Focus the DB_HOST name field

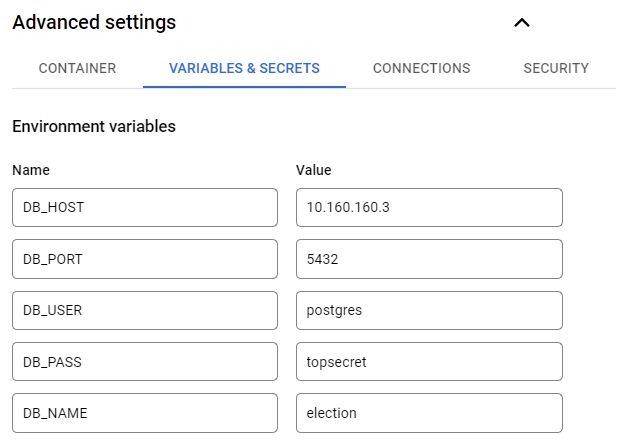click(145, 207)
